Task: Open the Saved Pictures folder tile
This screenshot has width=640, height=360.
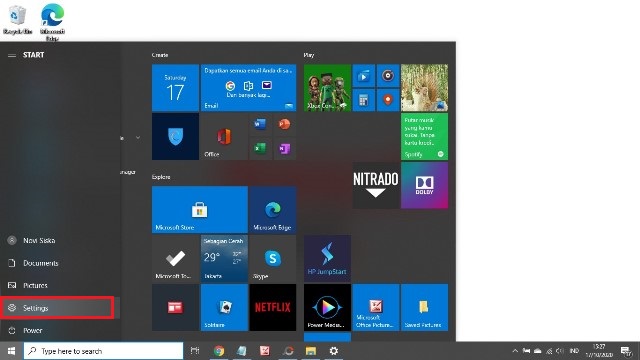Action: click(x=424, y=307)
